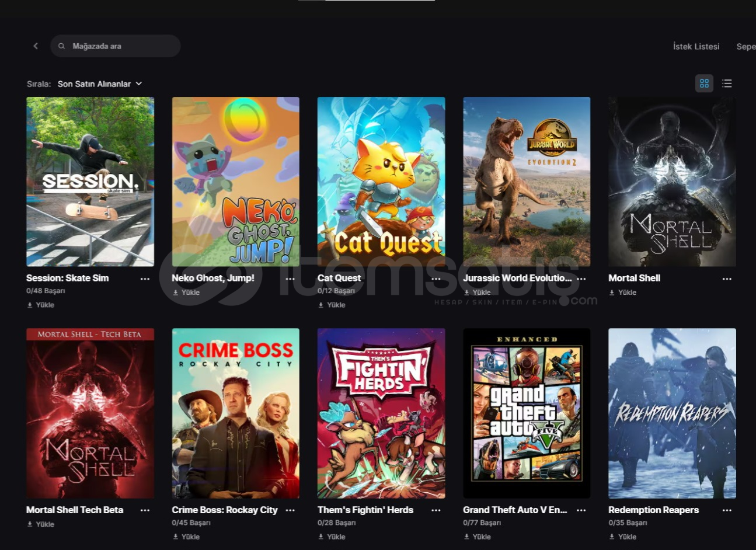Open more options for Them's Fightin' Herds
The image size is (756, 550).
[436, 510]
